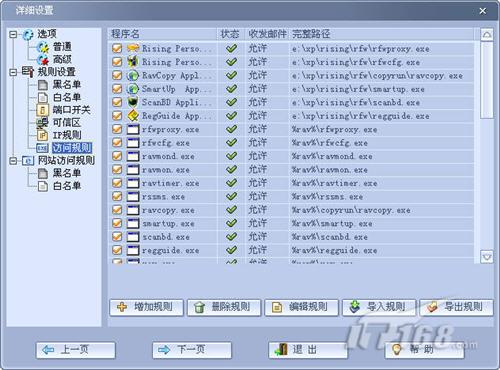Click the window icon beside ravtimer.exe
This screenshot has width=500, height=370.
tap(133, 183)
